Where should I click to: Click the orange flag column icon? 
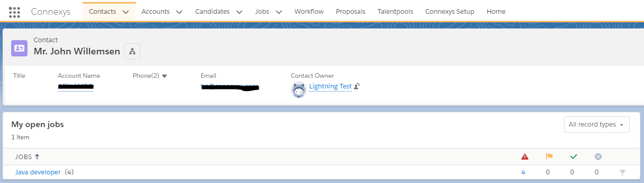549,157
